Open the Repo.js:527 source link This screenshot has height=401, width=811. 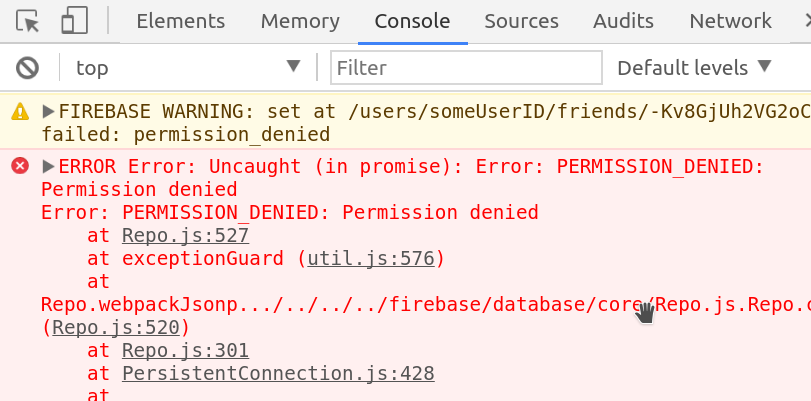[185, 236]
